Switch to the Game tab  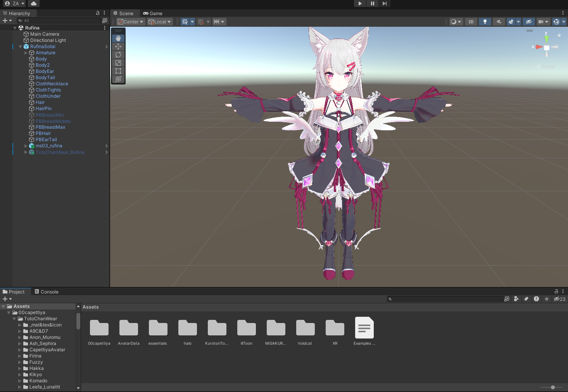point(153,14)
